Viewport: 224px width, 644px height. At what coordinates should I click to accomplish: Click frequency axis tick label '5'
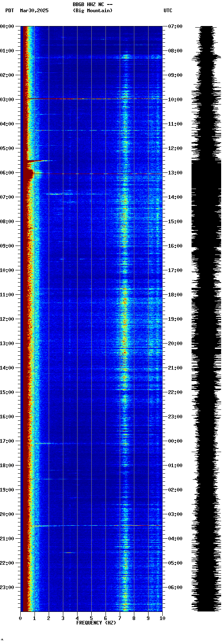91,618
